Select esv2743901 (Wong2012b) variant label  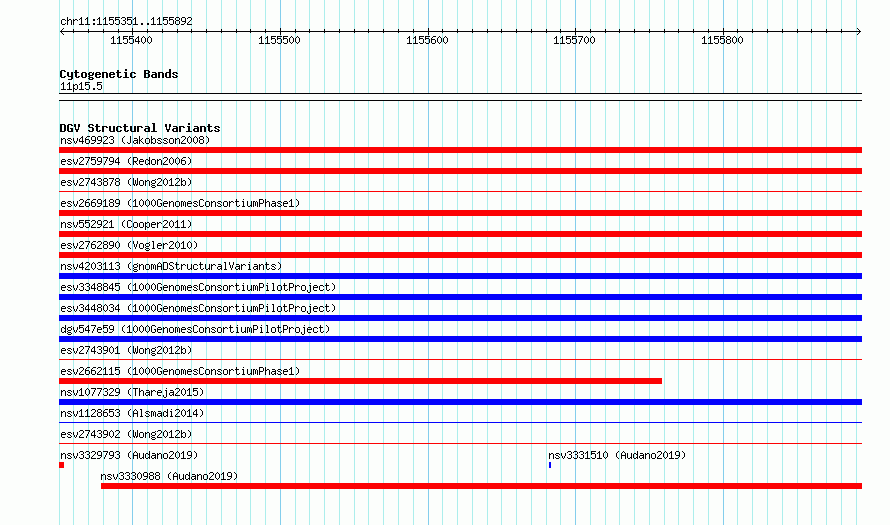[126, 350]
